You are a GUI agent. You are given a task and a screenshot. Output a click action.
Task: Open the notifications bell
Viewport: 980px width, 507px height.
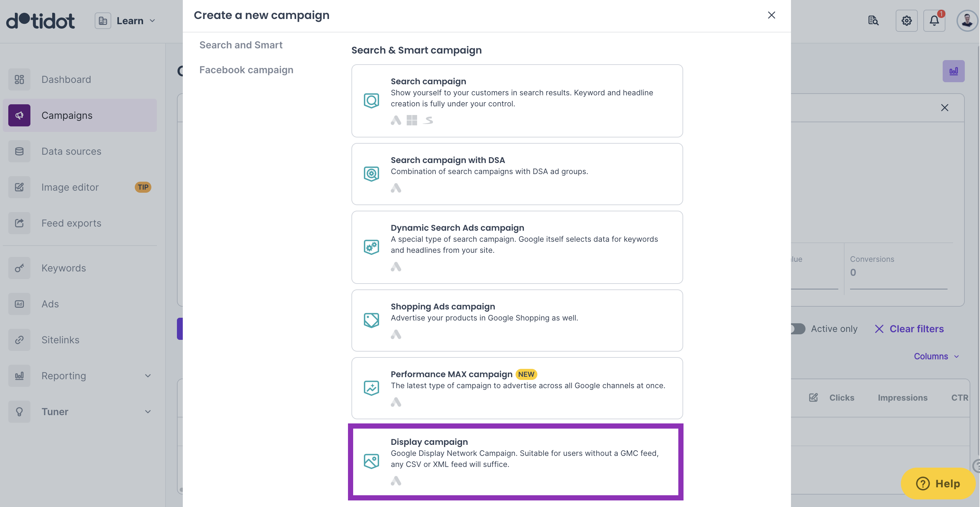[x=934, y=20]
